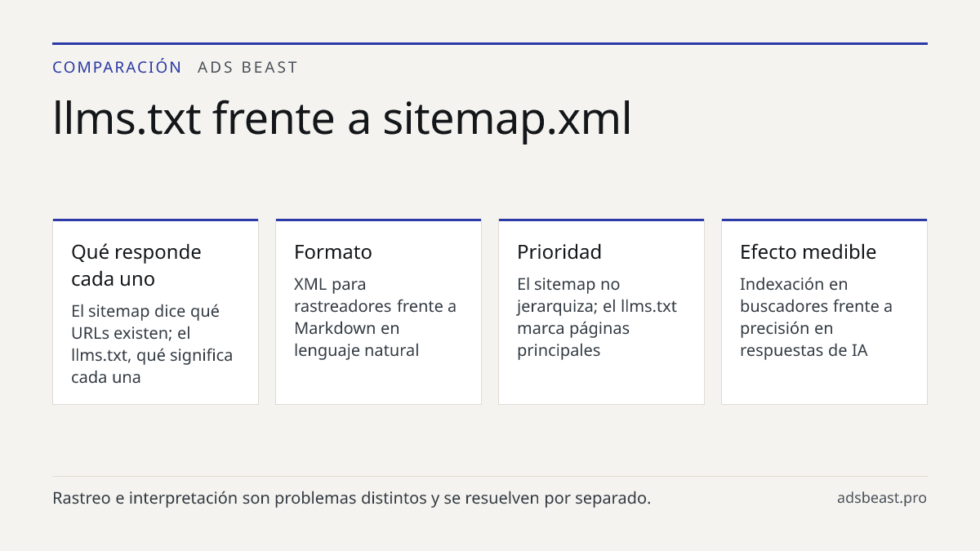Screen dimensions: 980x551
Task: Select the 'Qué responde cada uno' heading
Action: pyautogui.click(x=136, y=265)
